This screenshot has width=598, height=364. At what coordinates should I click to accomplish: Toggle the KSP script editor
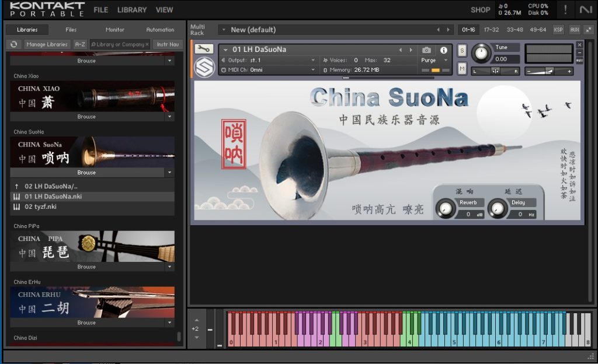coord(558,30)
